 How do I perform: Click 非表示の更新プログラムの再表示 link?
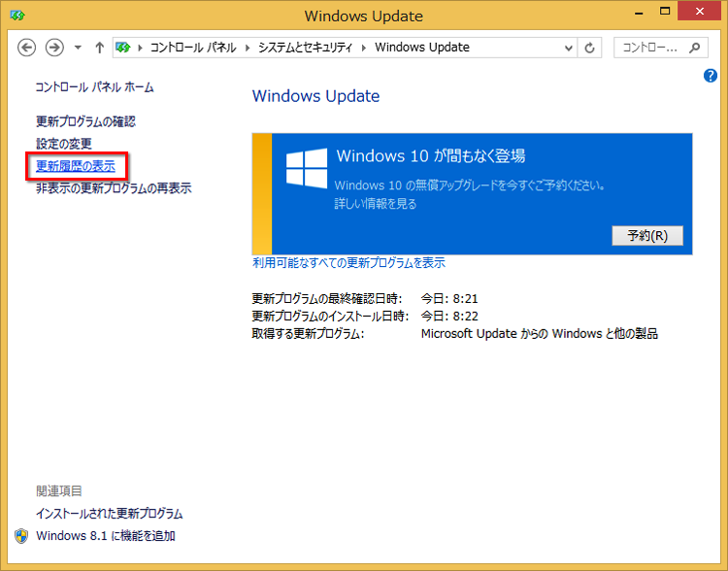click(114, 188)
